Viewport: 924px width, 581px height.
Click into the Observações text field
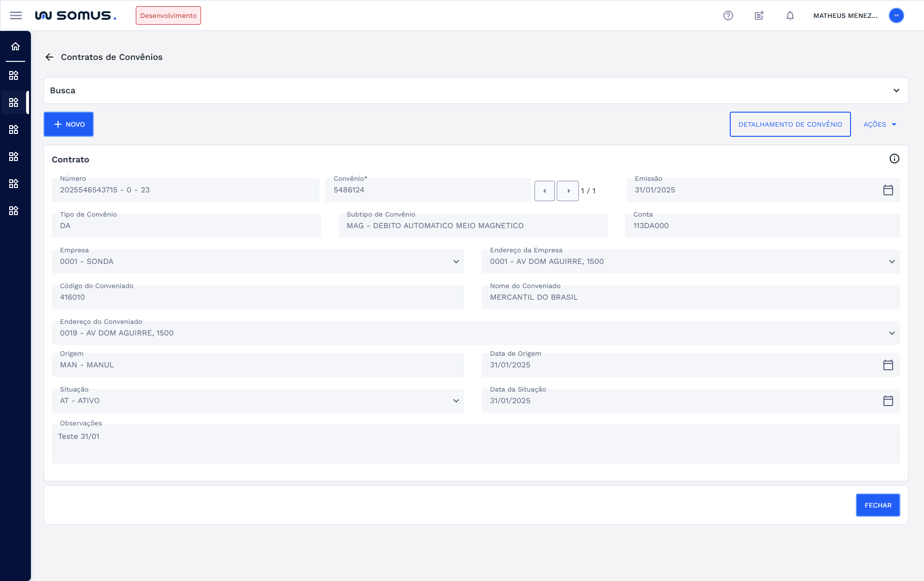coord(476,444)
